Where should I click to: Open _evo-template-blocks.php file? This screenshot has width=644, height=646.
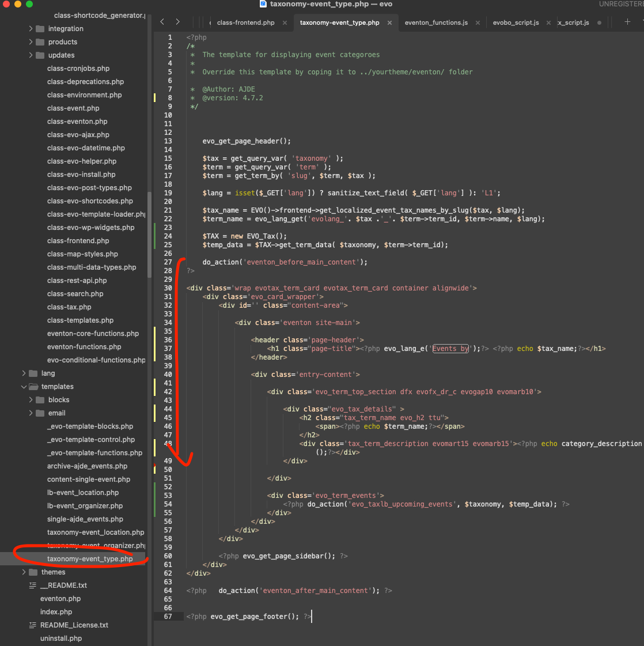point(90,426)
